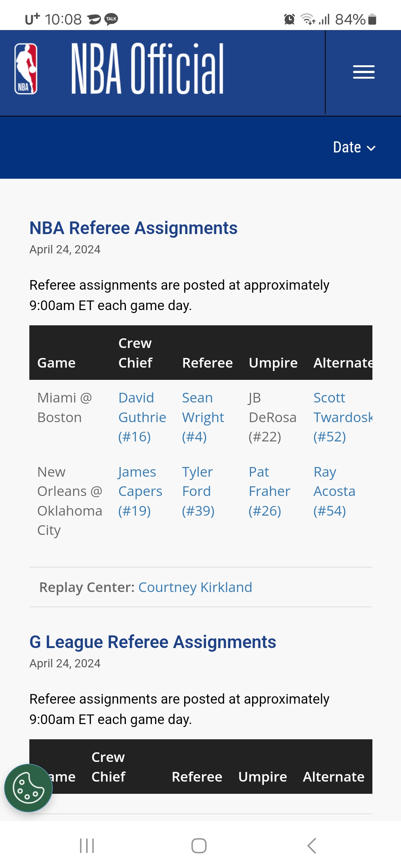Tap the KakaoTalk notification icon

[x=111, y=19]
